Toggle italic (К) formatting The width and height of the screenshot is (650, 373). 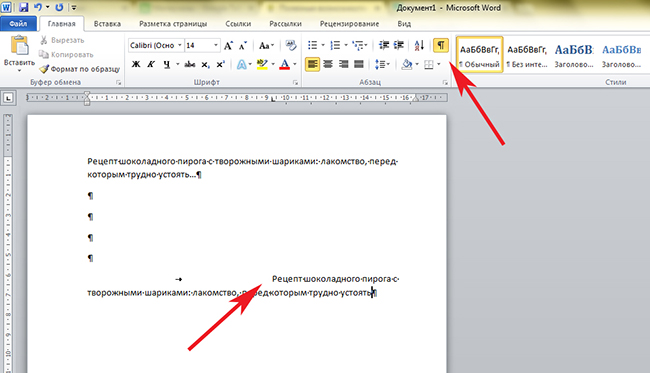click(151, 64)
